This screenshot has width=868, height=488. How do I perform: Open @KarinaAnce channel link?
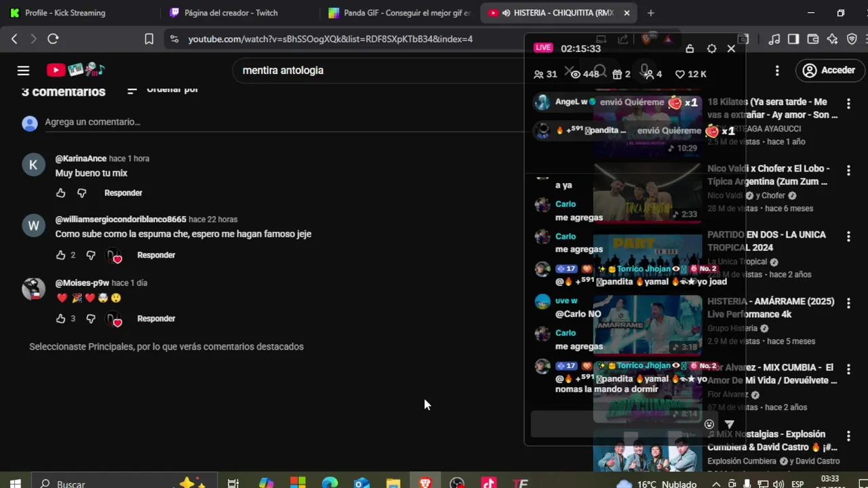81,159
